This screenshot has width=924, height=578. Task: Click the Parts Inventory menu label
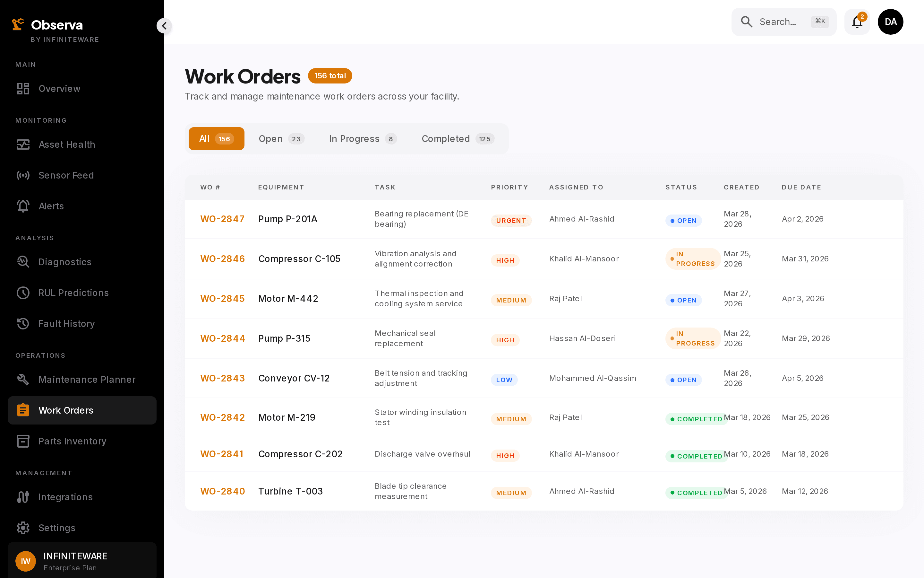pos(73,441)
